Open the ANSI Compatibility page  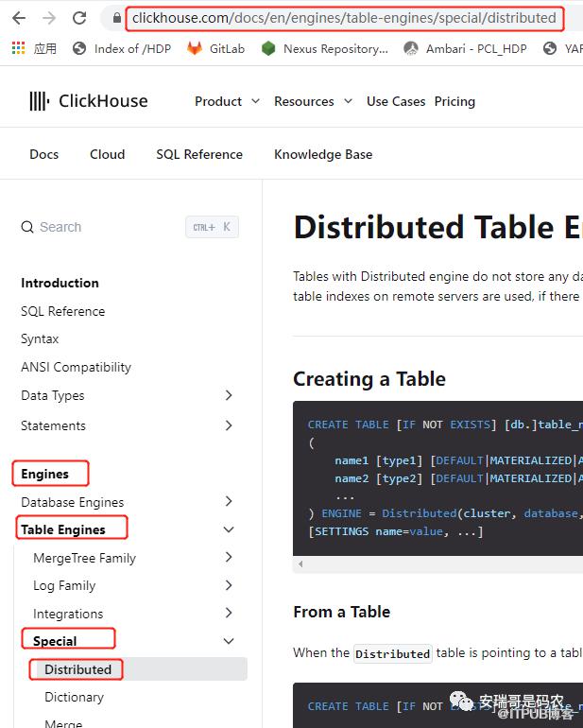(76, 367)
